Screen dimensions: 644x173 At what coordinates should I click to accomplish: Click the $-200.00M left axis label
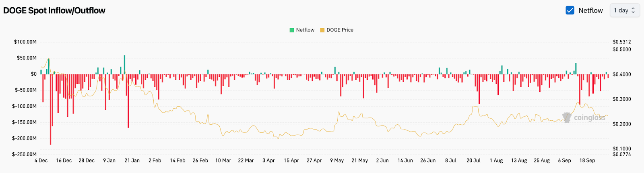(24, 138)
